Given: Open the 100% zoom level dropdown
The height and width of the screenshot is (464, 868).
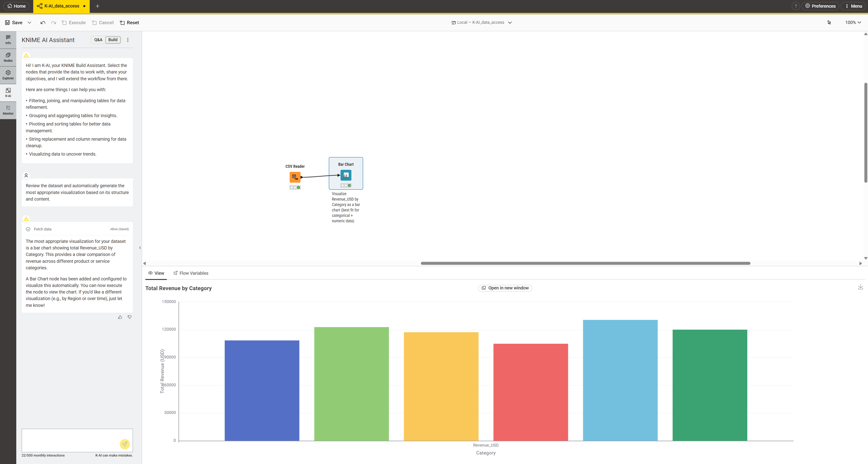Looking at the screenshot, I should click(853, 23).
